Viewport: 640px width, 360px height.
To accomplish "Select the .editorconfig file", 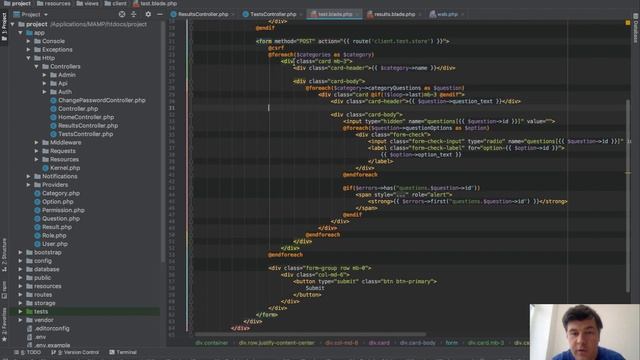I will [48, 328].
